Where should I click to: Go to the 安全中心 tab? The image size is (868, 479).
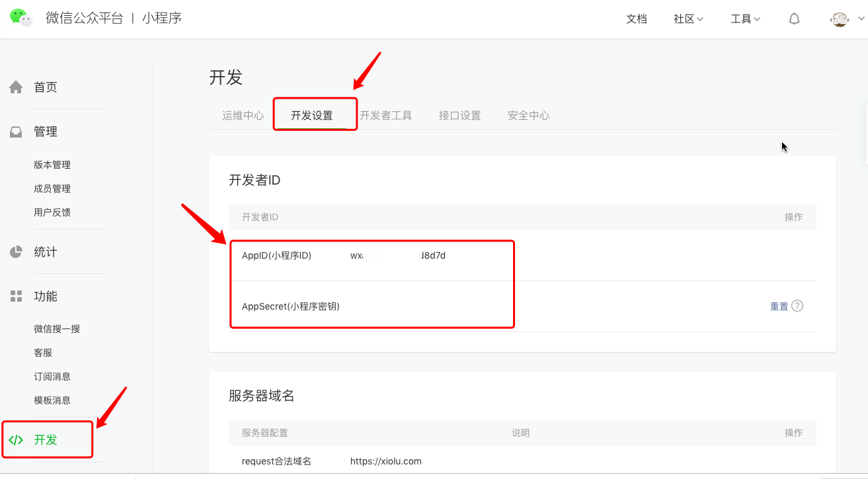point(529,115)
